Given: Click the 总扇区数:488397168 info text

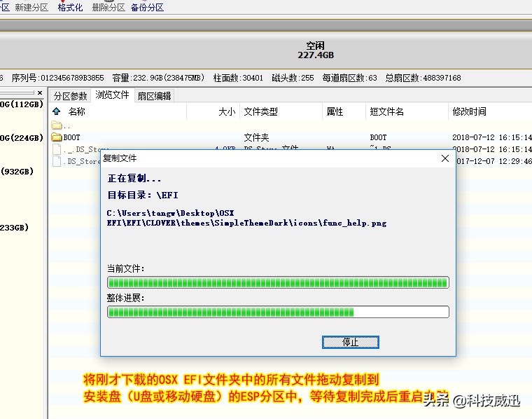Looking at the screenshot, I should click(423, 78).
